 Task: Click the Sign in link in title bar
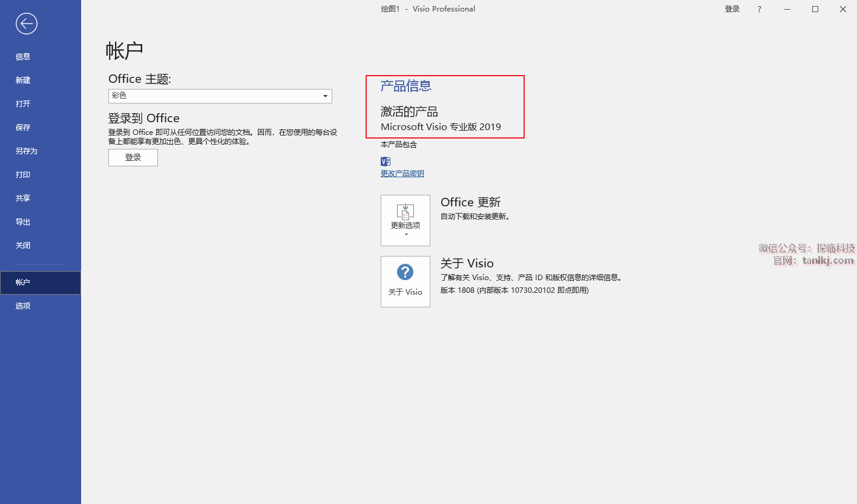coord(732,9)
